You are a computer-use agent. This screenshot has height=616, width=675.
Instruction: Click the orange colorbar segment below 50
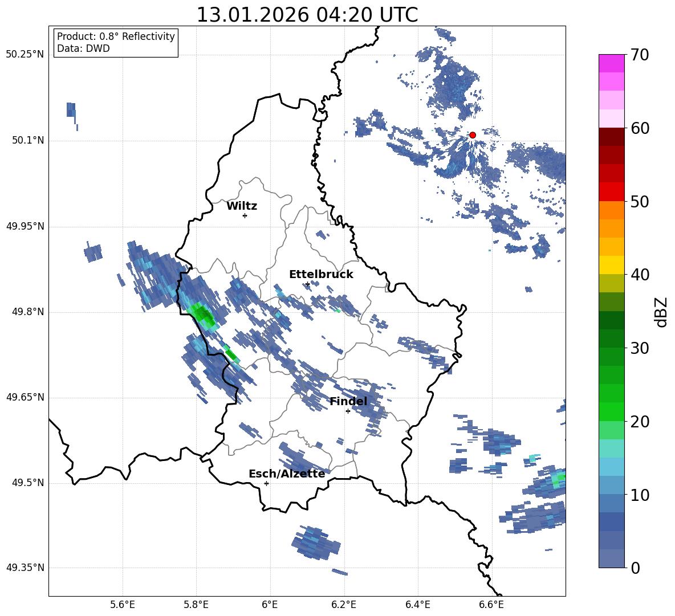pyautogui.click(x=611, y=210)
